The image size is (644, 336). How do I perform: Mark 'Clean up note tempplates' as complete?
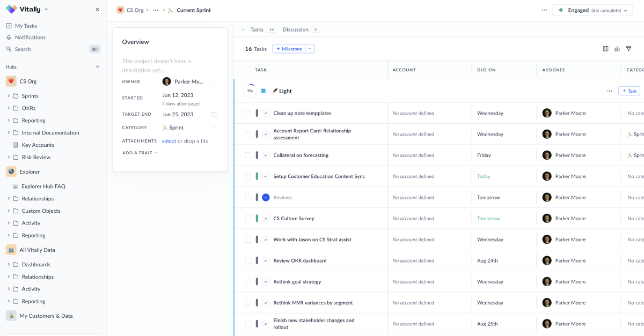(x=266, y=113)
